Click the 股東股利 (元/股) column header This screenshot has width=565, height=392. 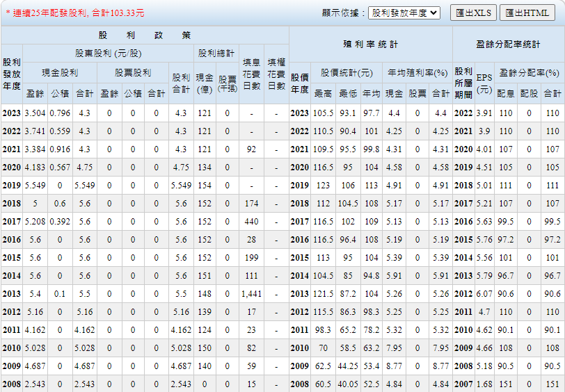[108, 53]
